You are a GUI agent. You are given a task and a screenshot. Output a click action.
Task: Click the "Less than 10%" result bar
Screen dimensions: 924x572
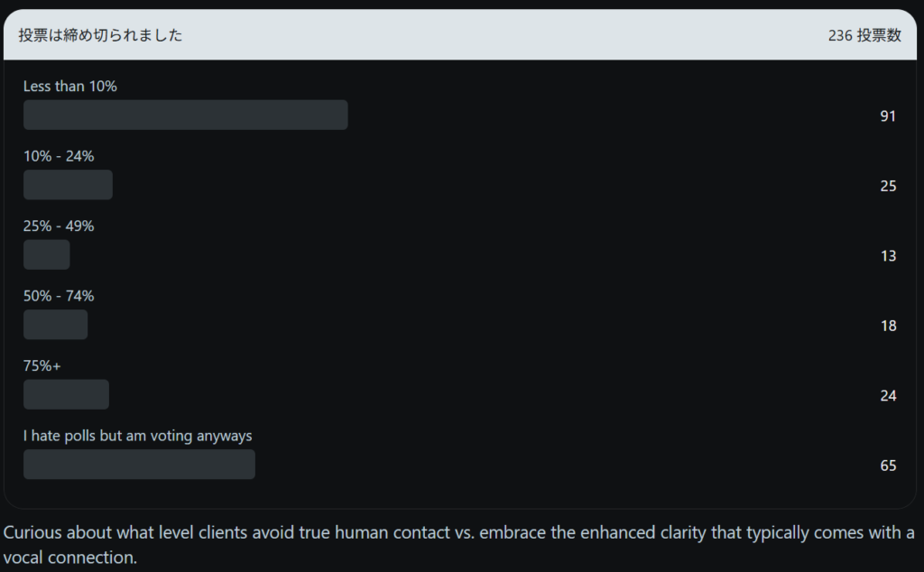(x=185, y=115)
